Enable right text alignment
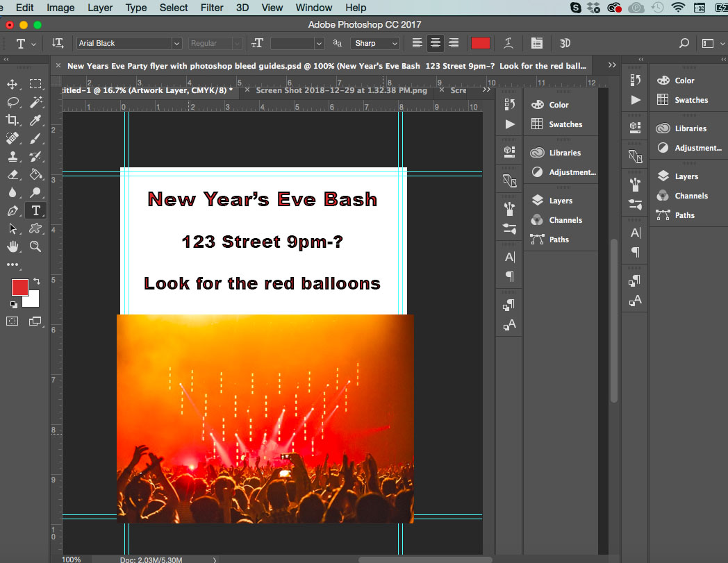Image resolution: width=728 pixels, height=563 pixels. point(453,43)
